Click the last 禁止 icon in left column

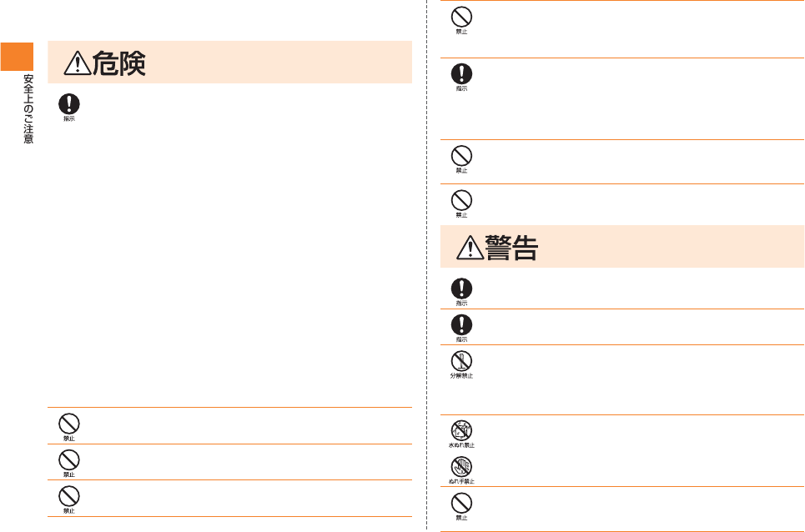[x=68, y=497]
